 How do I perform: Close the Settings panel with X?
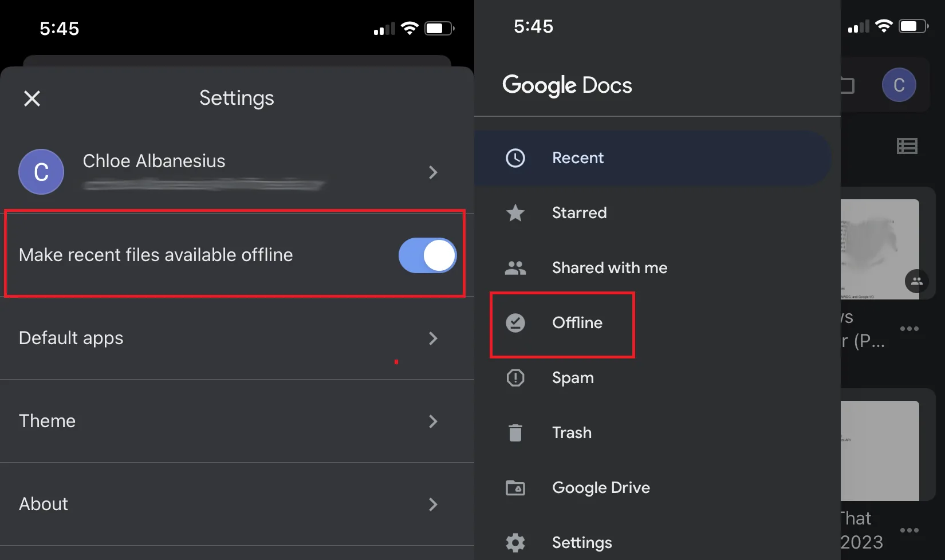(x=32, y=98)
